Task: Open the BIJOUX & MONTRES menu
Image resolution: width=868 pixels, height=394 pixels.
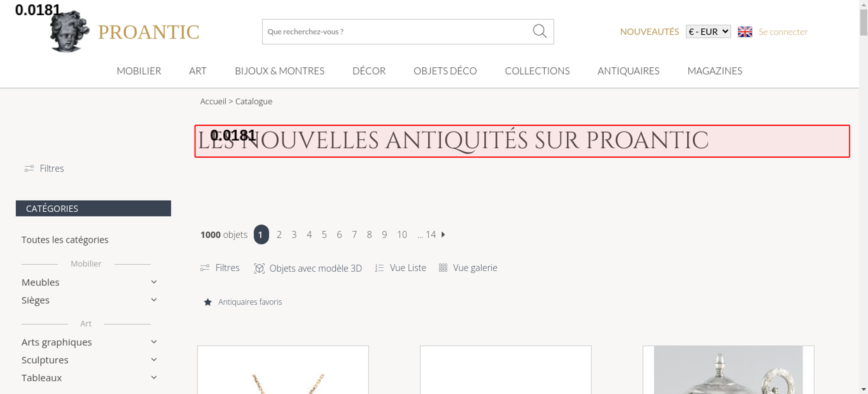Action: coord(279,71)
